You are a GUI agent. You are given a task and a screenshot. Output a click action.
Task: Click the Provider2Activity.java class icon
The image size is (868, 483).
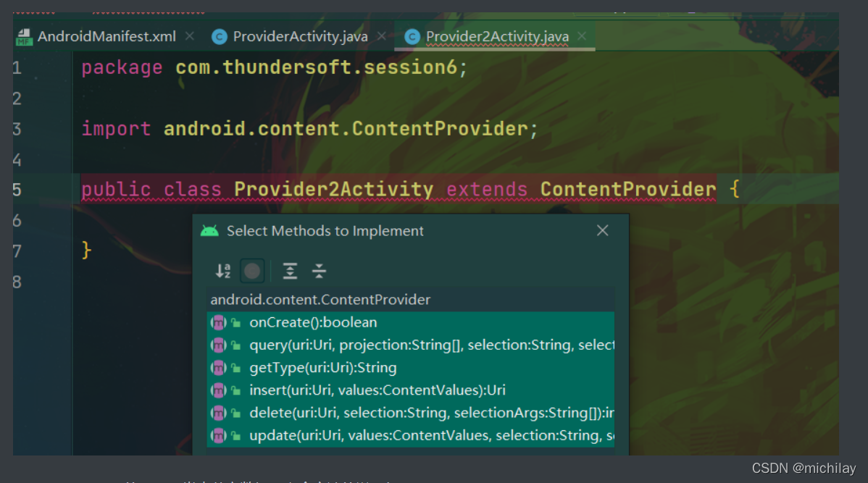(x=412, y=37)
